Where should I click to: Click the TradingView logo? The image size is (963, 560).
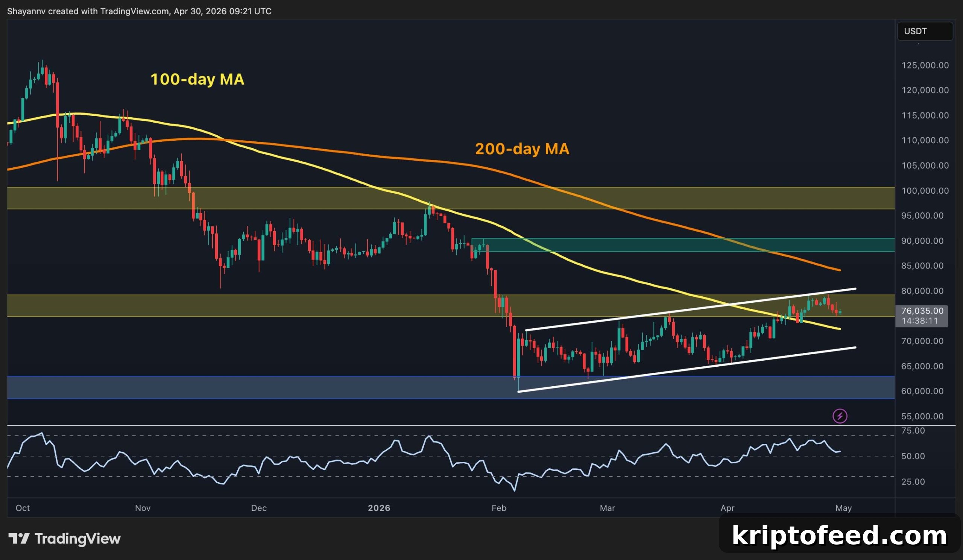(64, 539)
